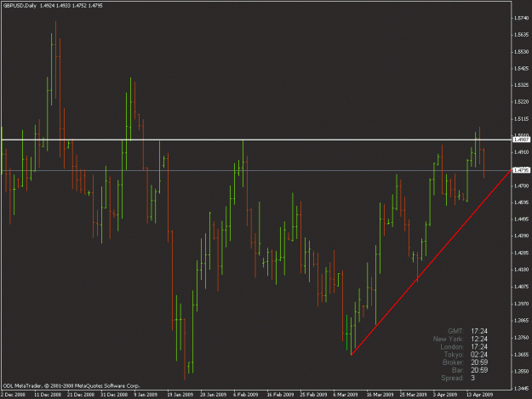
Task: Click the Spread value 3
Action: 473,378
